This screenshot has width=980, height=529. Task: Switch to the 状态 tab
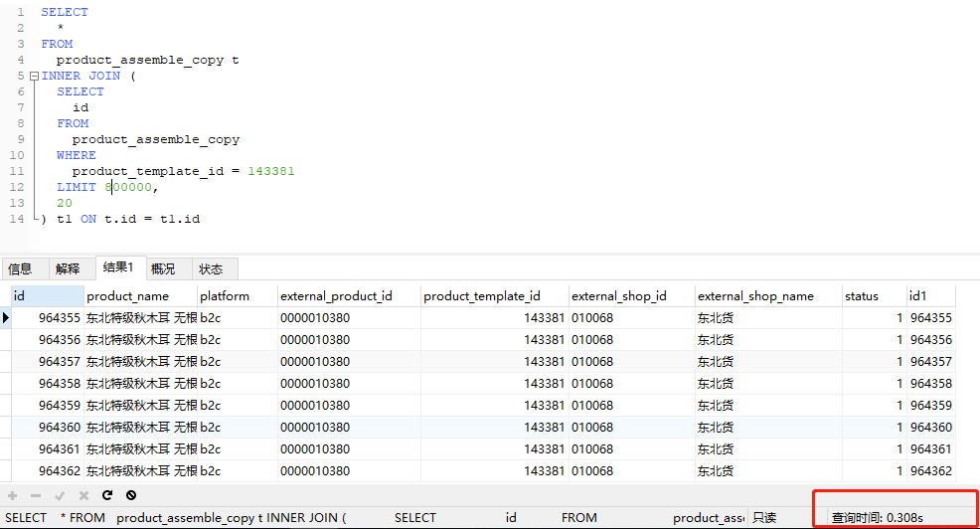(x=211, y=268)
